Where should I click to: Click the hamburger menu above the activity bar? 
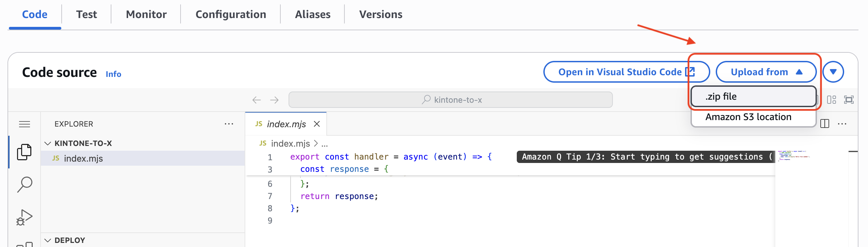[24, 124]
